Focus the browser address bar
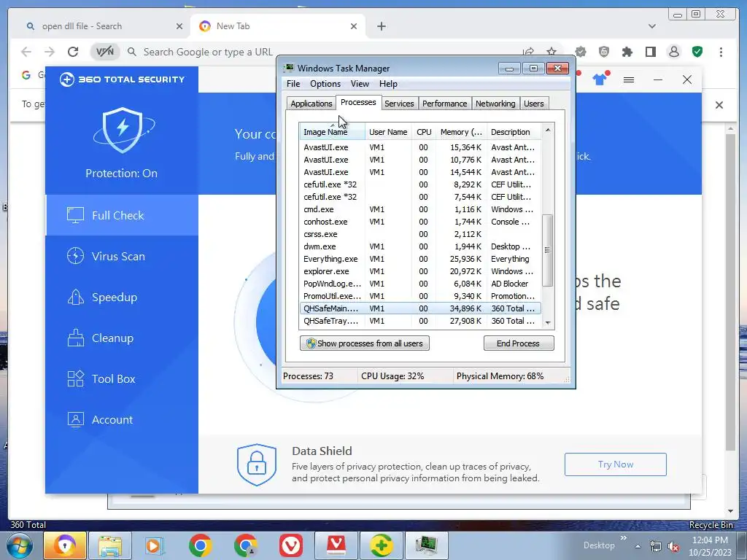Screen dimensions: 747x560 [324, 52]
